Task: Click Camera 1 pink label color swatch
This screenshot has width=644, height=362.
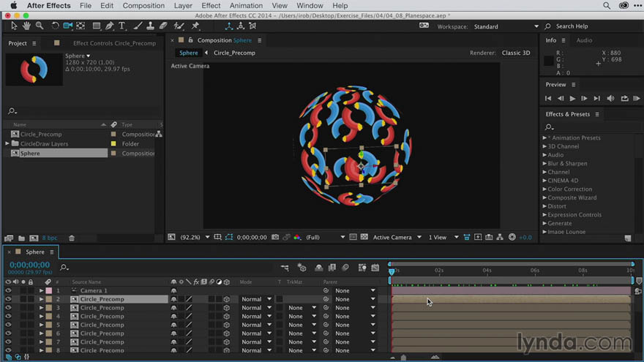Action: click(49, 290)
